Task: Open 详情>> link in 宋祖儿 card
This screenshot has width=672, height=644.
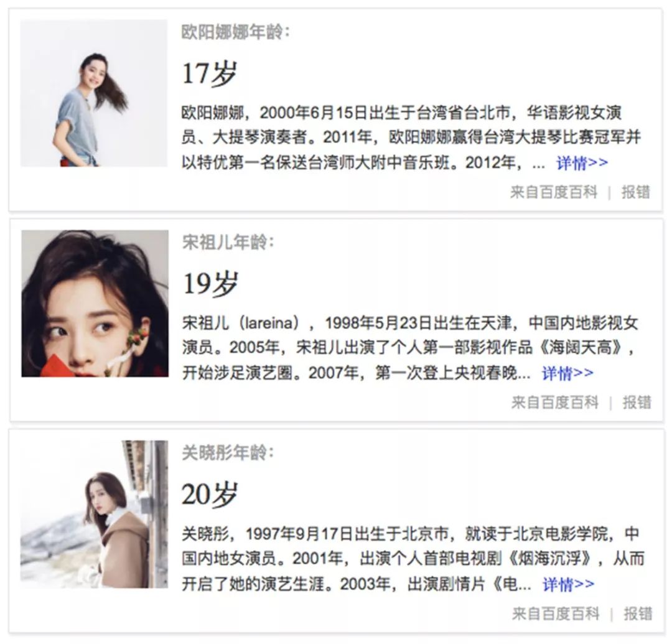Action: point(568,373)
